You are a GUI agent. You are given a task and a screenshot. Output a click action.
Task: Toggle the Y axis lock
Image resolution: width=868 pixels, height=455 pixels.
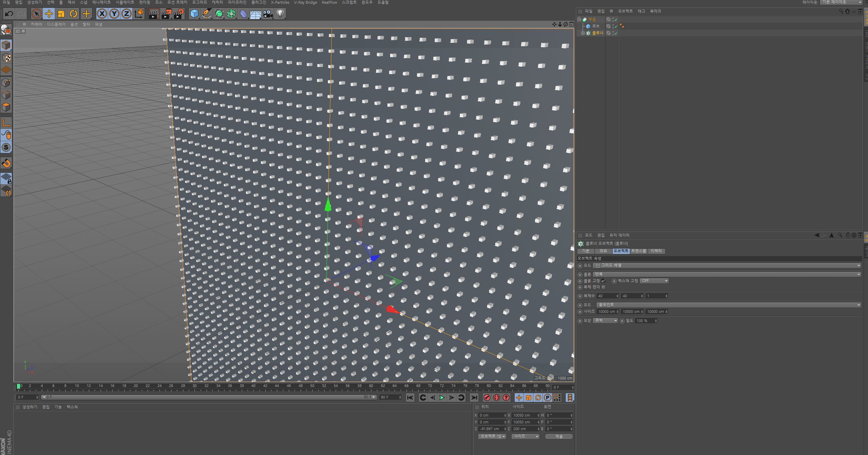[x=114, y=14]
